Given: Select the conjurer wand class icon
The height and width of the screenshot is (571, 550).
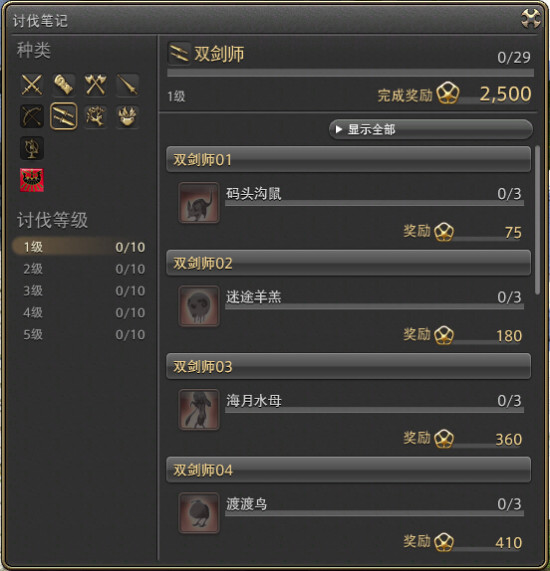Looking at the screenshot, I should coord(95,116).
